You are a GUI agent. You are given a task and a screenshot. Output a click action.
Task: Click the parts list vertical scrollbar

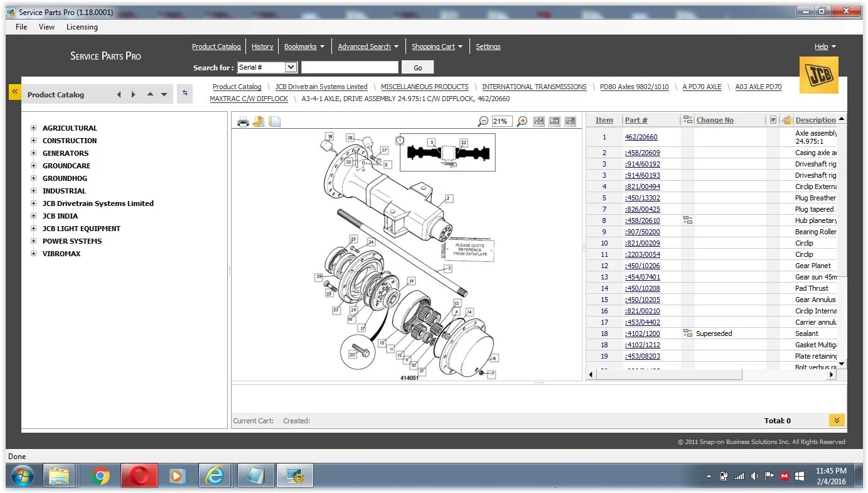tap(842, 241)
